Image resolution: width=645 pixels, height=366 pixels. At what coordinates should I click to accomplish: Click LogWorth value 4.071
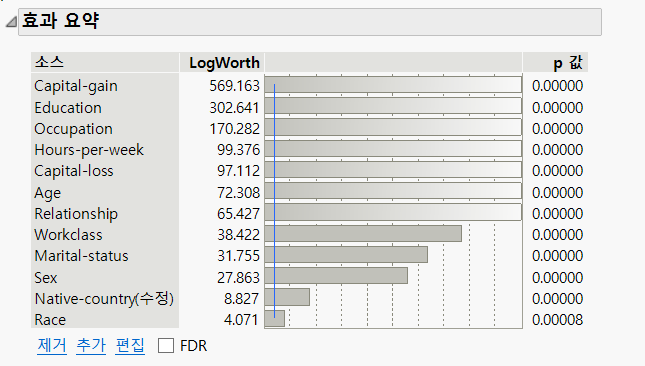tap(241, 320)
